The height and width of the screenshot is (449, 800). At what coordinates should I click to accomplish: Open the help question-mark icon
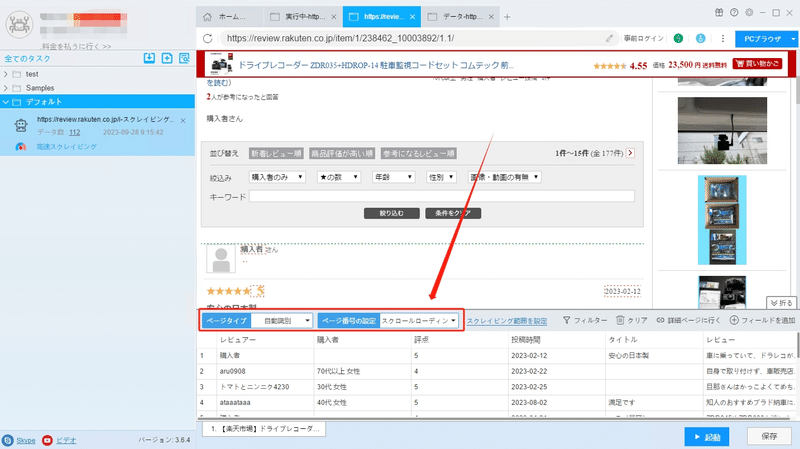click(734, 13)
